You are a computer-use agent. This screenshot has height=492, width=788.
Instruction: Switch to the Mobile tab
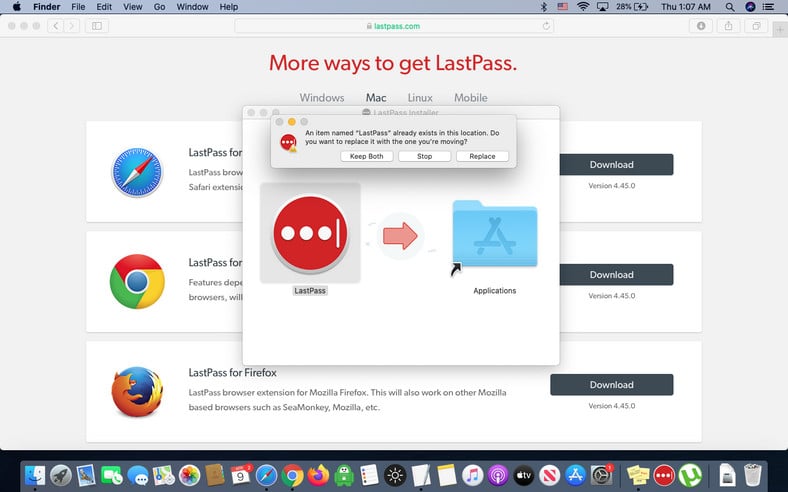470,97
